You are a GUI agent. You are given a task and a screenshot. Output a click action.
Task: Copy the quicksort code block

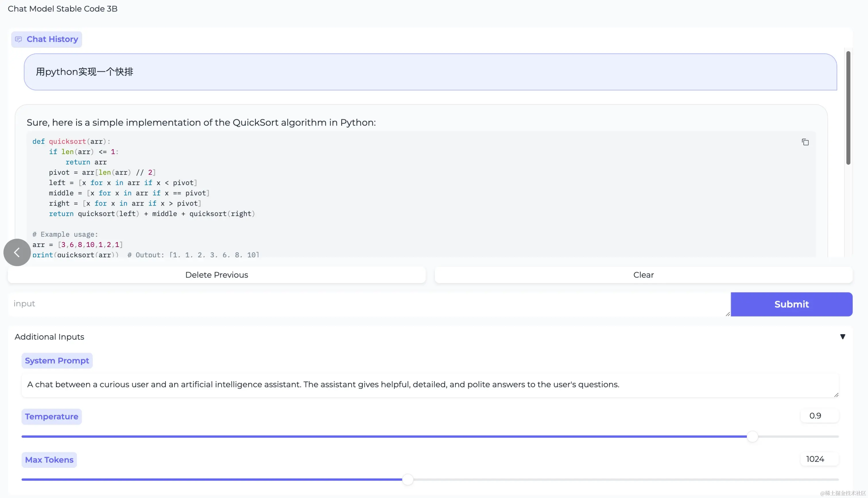click(x=805, y=142)
